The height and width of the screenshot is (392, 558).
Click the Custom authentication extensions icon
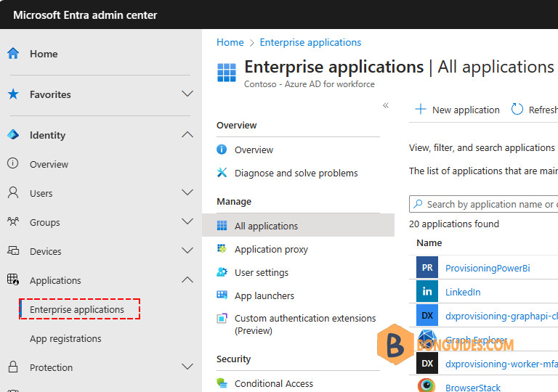tap(222, 318)
